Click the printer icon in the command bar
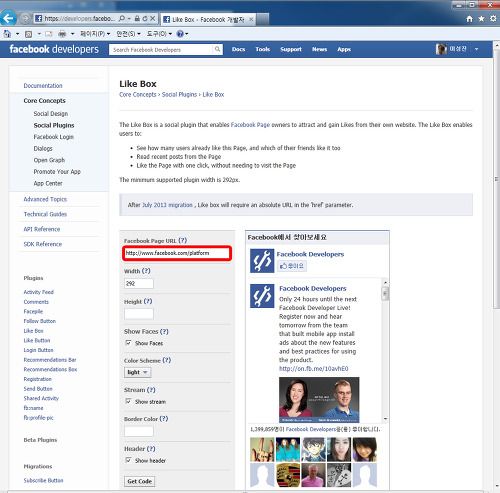Viewport: 500px width, 493px height. click(62, 34)
